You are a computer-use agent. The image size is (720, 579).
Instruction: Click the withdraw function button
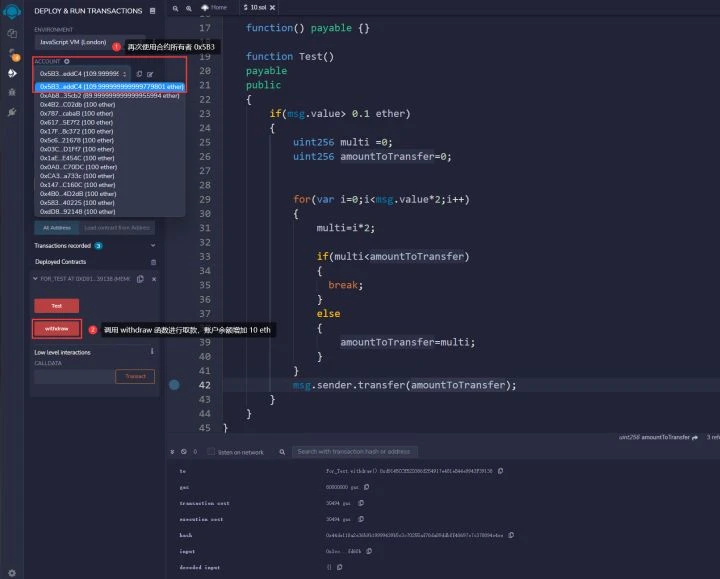click(x=56, y=329)
